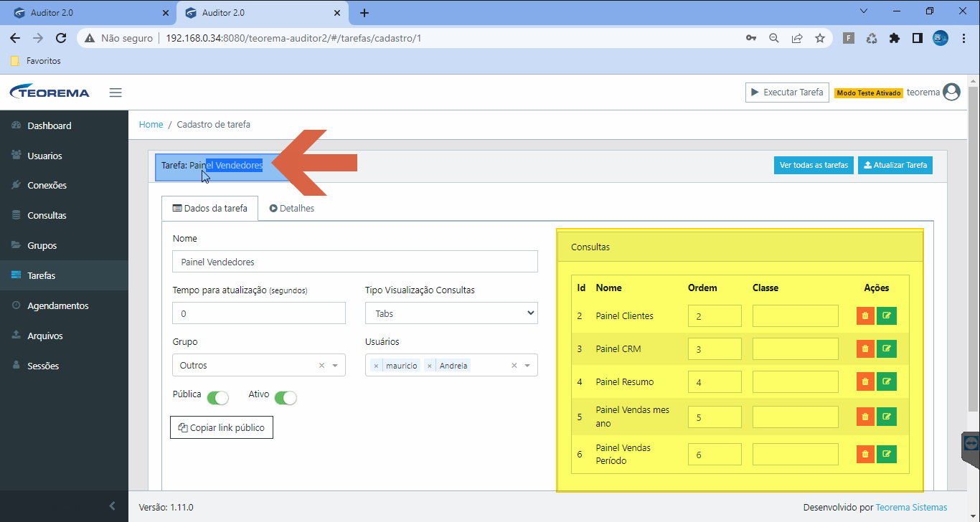Click the Ordem field for Painel Clientes
Image resolution: width=980 pixels, height=522 pixels.
pyautogui.click(x=715, y=316)
